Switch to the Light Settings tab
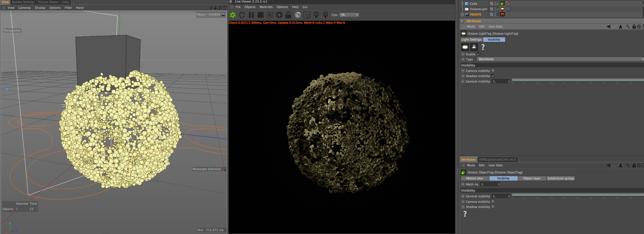Viewport: 644px width, 234px height. pos(471,40)
